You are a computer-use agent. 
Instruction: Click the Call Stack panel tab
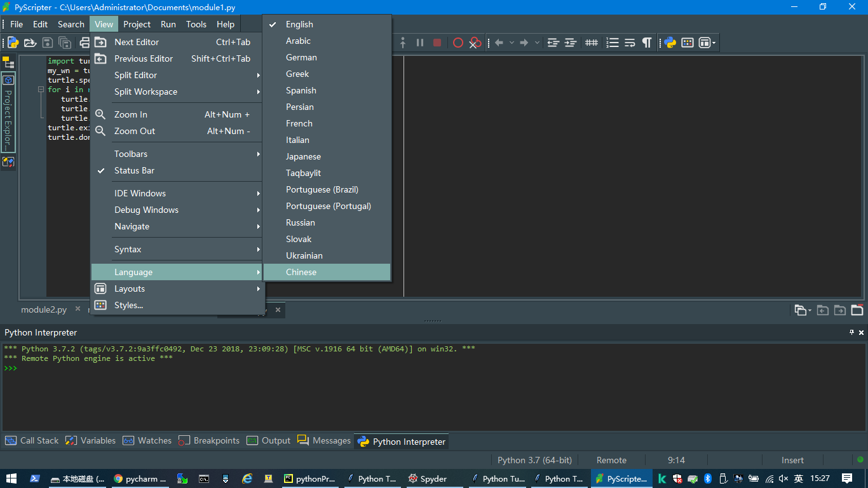[32, 440]
